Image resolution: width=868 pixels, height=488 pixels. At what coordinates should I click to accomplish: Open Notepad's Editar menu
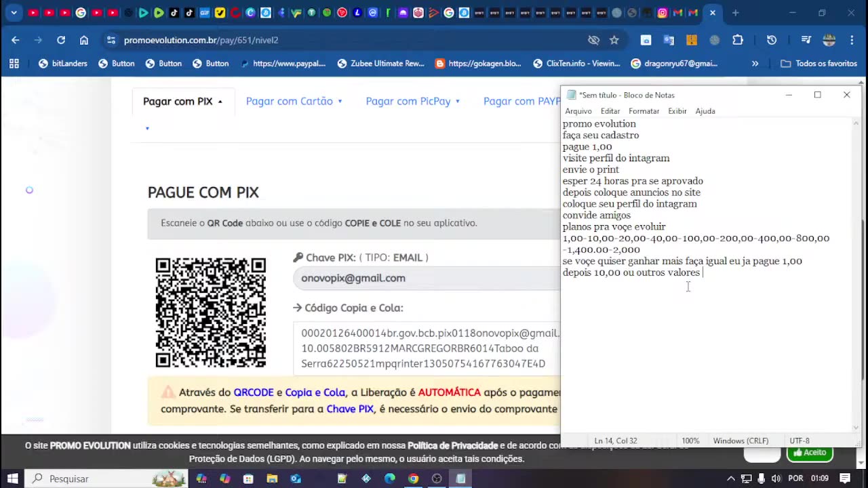pos(610,111)
